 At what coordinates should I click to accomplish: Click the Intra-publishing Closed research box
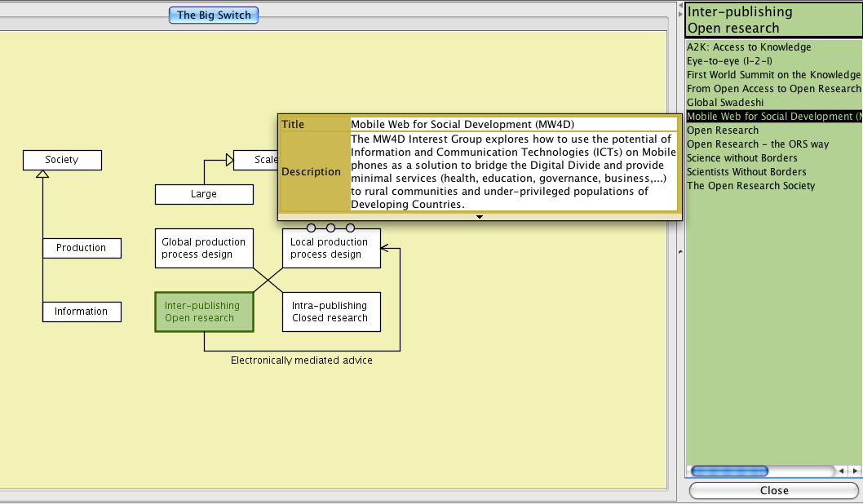330,312
